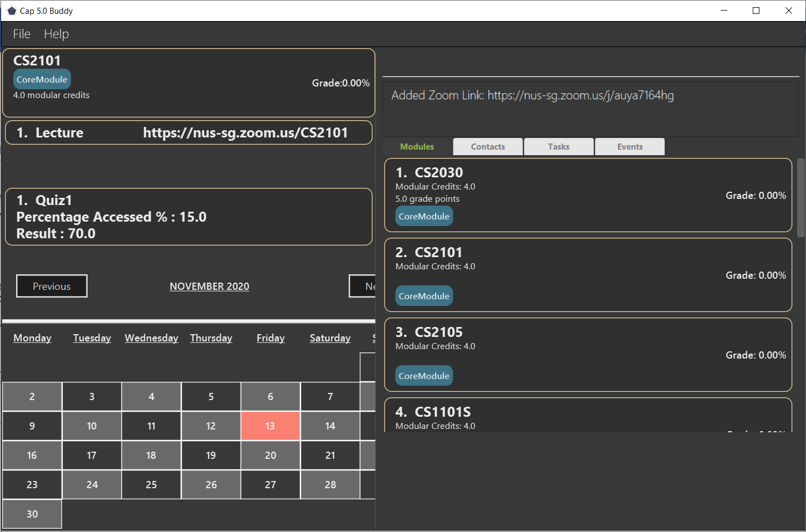Select the CS2030 module card
This screenshot has height=532, width=806.
(x=588, y=195)
